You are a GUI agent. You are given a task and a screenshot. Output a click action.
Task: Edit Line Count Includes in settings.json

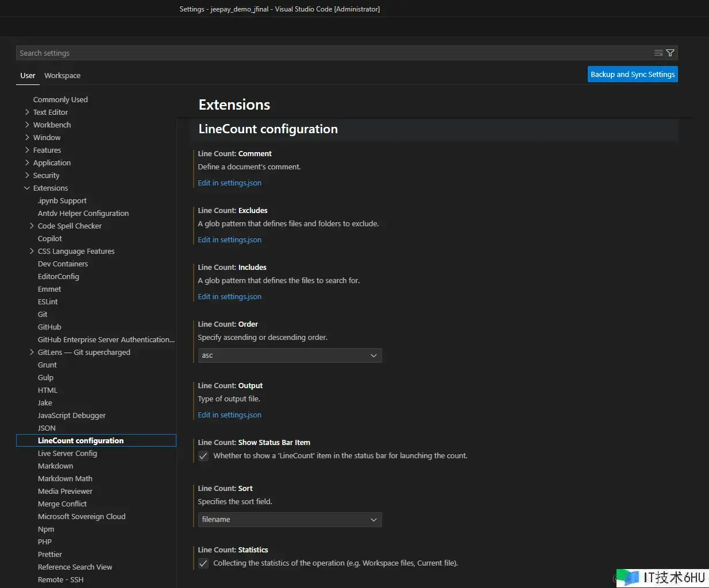[x=229, y=296]
